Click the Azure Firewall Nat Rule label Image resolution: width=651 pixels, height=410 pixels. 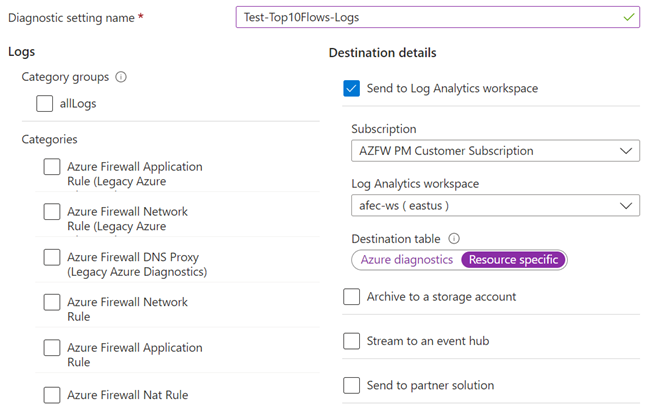127,394
